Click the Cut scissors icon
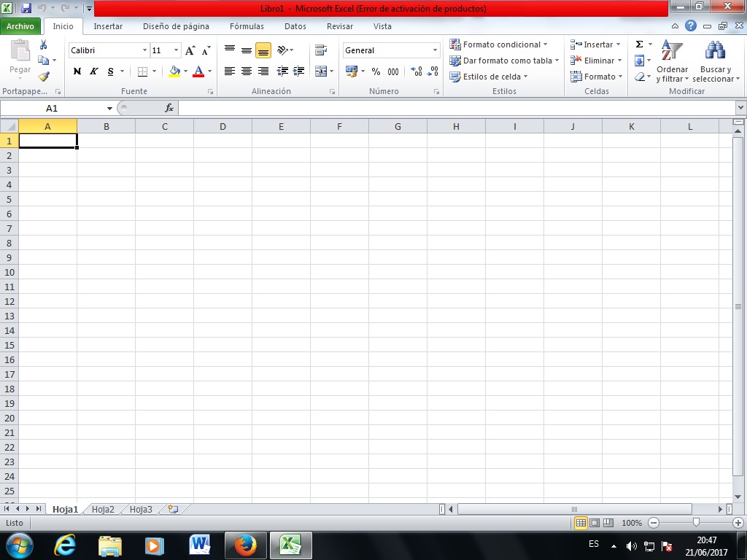This screenshot has height=560, width=747. [x=43, y=44]
